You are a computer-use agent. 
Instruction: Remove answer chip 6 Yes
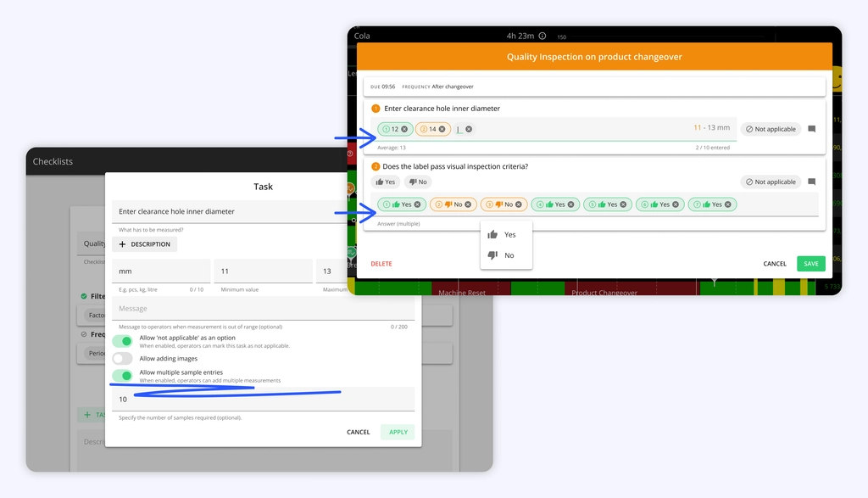tap(676, 204)
